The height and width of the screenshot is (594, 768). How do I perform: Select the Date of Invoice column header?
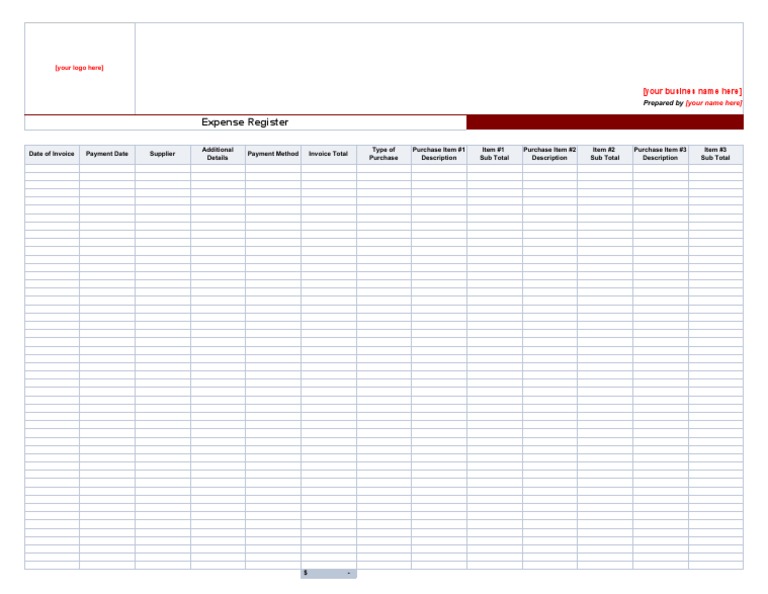52,154
